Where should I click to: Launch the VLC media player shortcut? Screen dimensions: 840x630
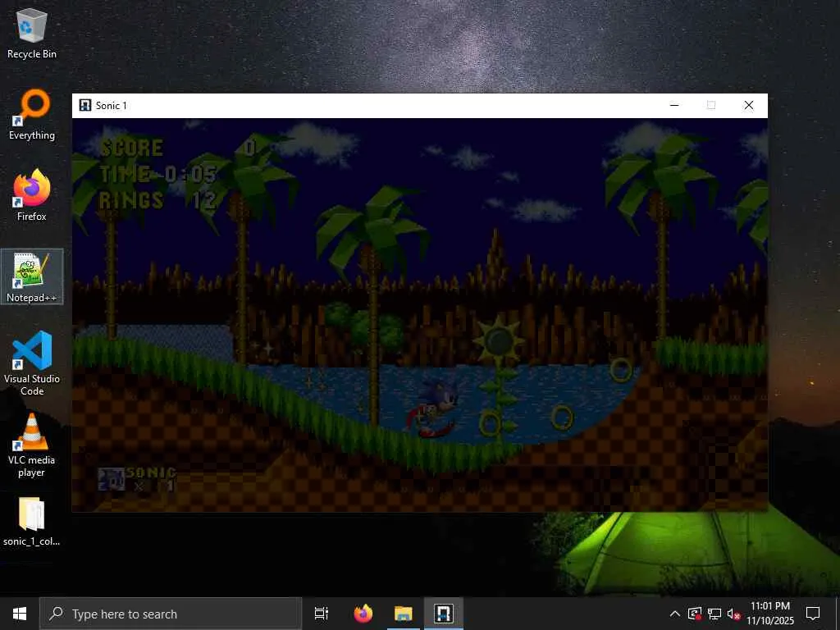[x=32, y=445]
